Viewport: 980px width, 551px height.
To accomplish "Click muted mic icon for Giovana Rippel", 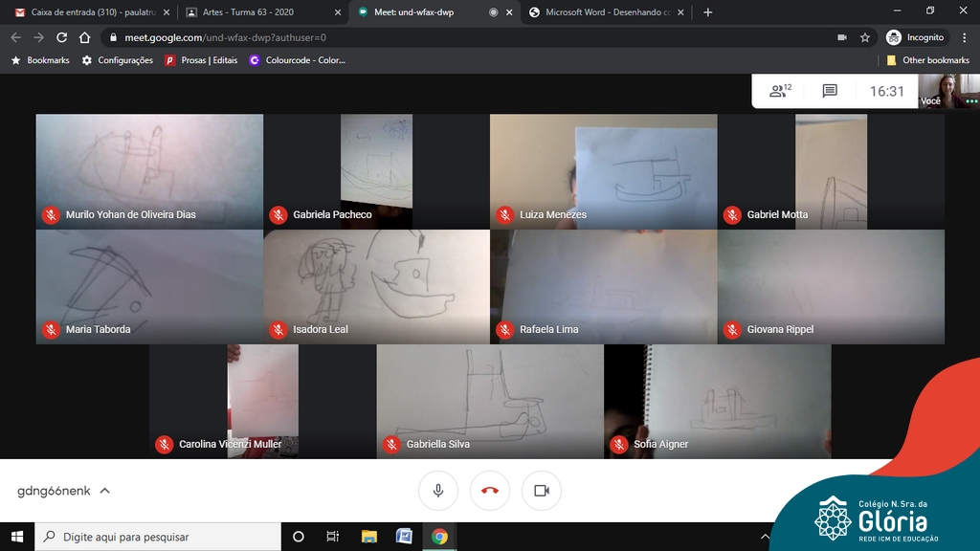I will pyautogui.click(x=732, y=330).
